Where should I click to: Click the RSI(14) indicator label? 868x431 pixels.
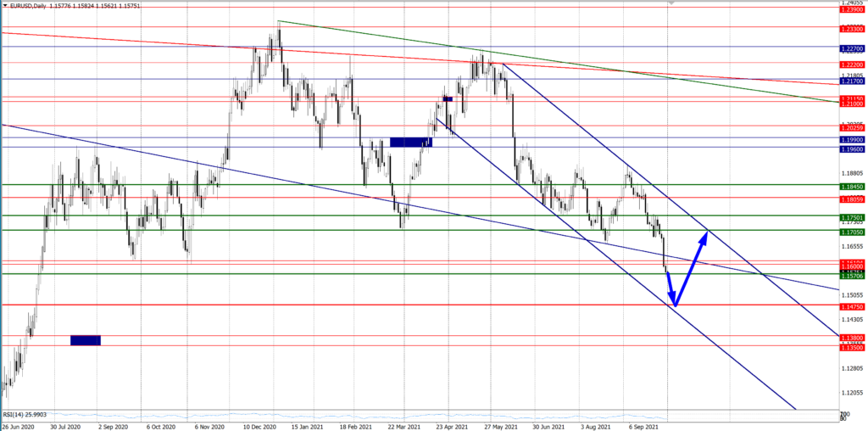tap(25, 415)
